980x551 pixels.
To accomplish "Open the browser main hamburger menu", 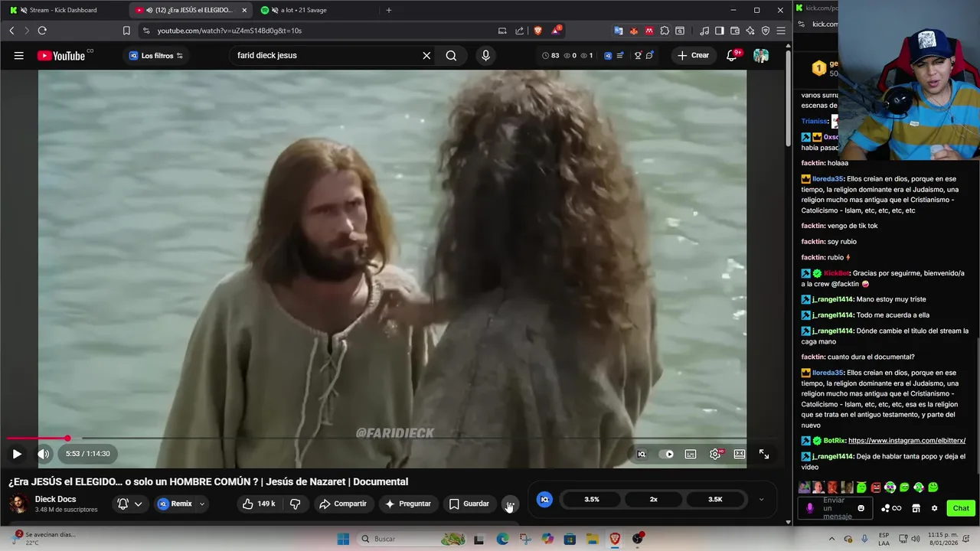I will click(x=781, y=31).
